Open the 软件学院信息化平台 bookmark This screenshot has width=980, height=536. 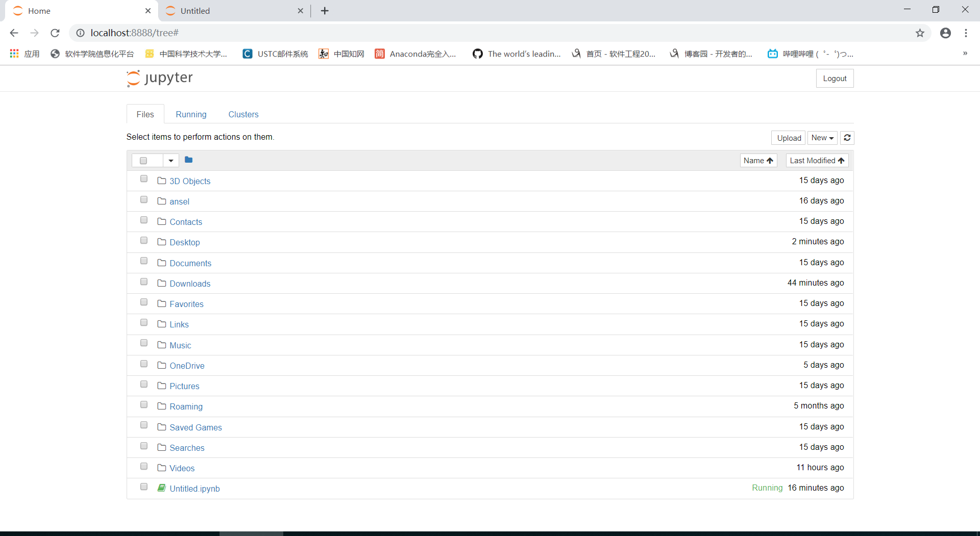point(92,54)
